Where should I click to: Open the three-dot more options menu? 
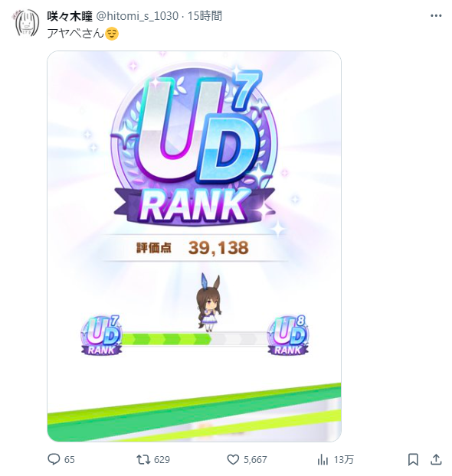tap(436, 16)
